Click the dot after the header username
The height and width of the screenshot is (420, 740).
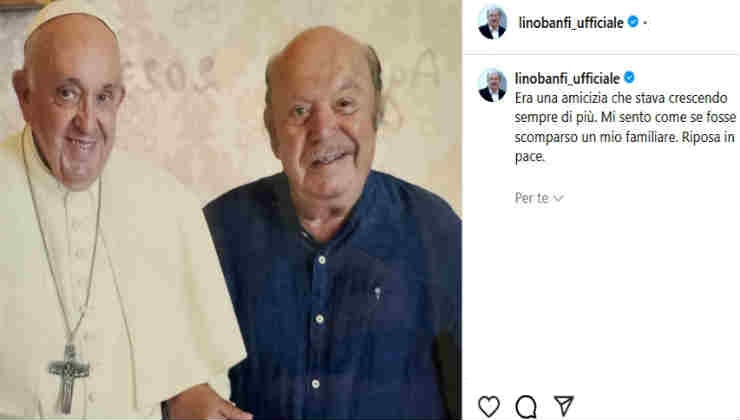coord(645,22)
